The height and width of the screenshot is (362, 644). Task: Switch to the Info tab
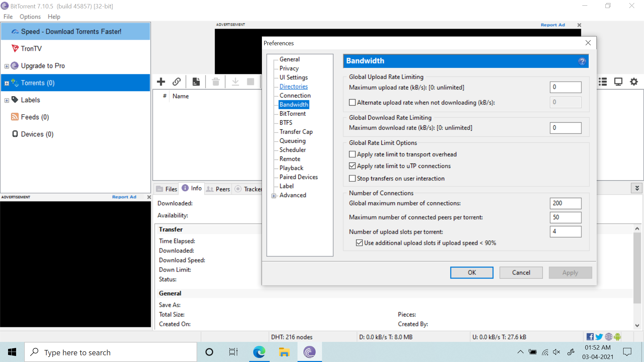coord(192,188)
